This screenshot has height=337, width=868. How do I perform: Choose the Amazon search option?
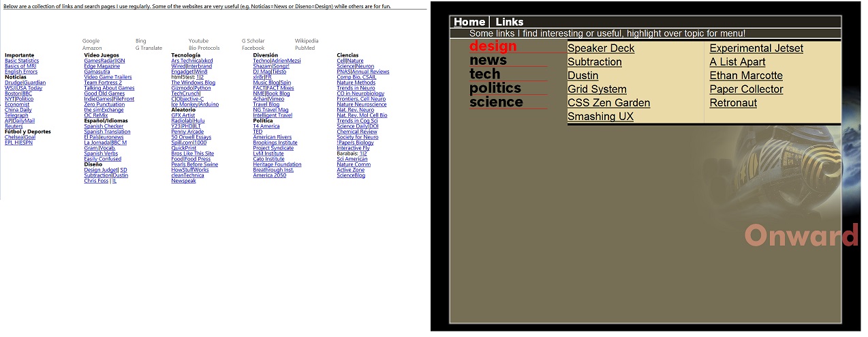(92, 48)
